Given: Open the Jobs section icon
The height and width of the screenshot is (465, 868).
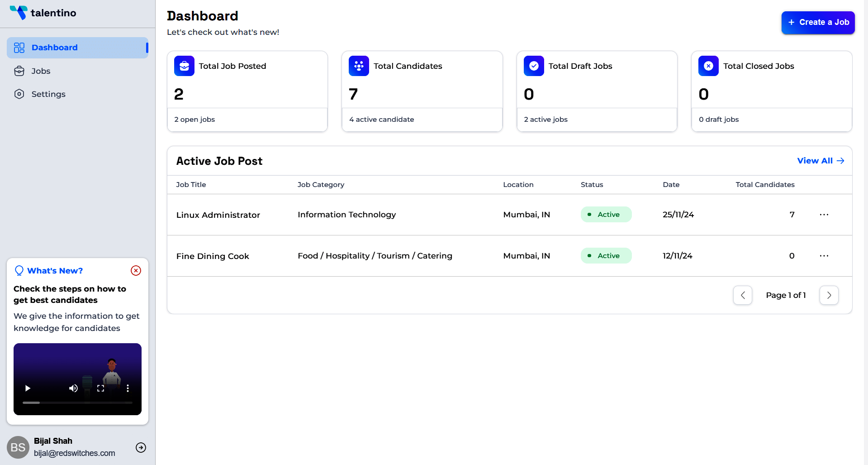Looking at the screenshot, I should [x=19, y=71].
